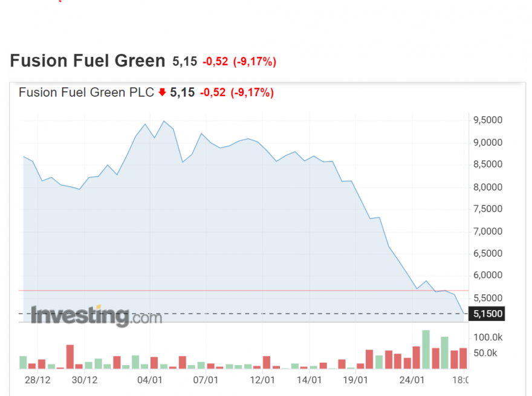Click the 24/01 date axis label
The height and width of the screenshot is (396, 532).
click(x=412, y=380)
